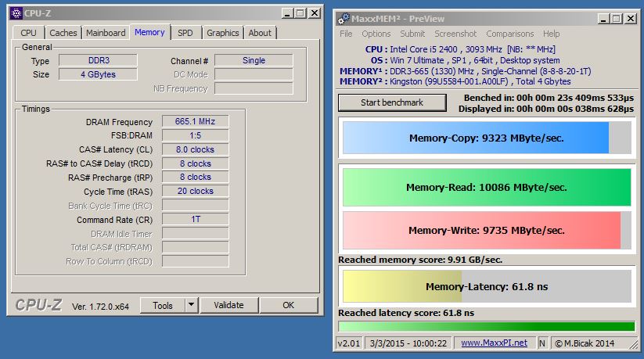Open the Graphics tab
The image size is (644, 359).
[x=222, y=33]
